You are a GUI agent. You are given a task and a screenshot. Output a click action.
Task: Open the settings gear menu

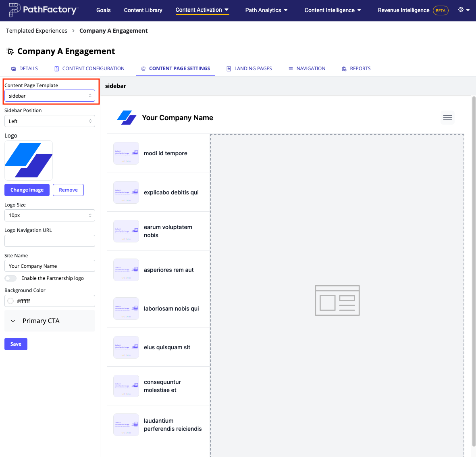pyautogui.click(x=460, y=10)
